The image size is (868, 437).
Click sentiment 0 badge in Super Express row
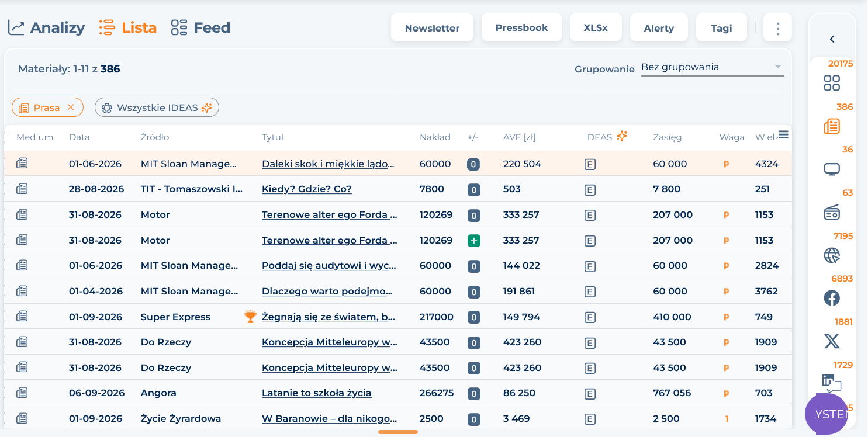pos(473,317)
